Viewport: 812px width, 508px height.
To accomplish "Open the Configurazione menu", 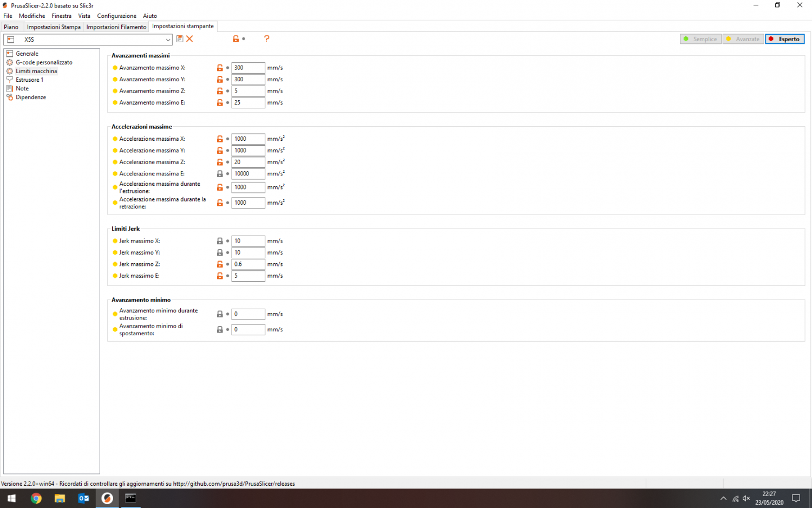I will point(117,16).
